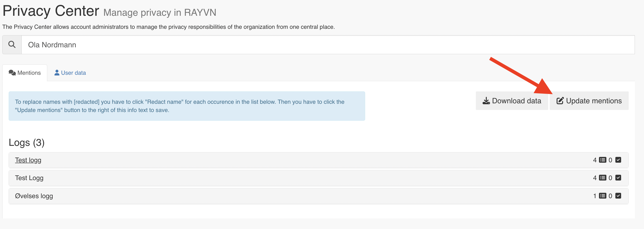Click the Download data button
The height and width of the screenshot is (229, 644).
point(511,101)
